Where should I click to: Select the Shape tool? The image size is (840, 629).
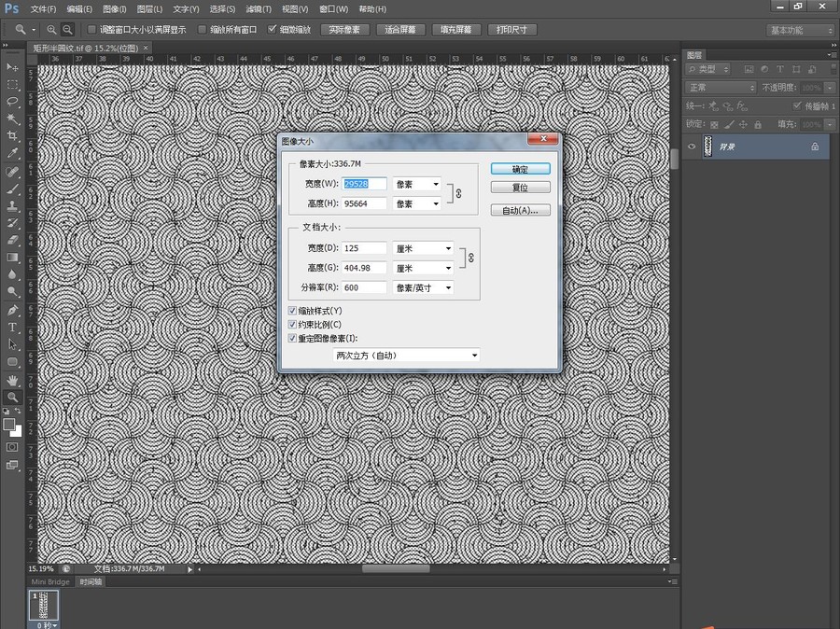[x=12, y=362]
